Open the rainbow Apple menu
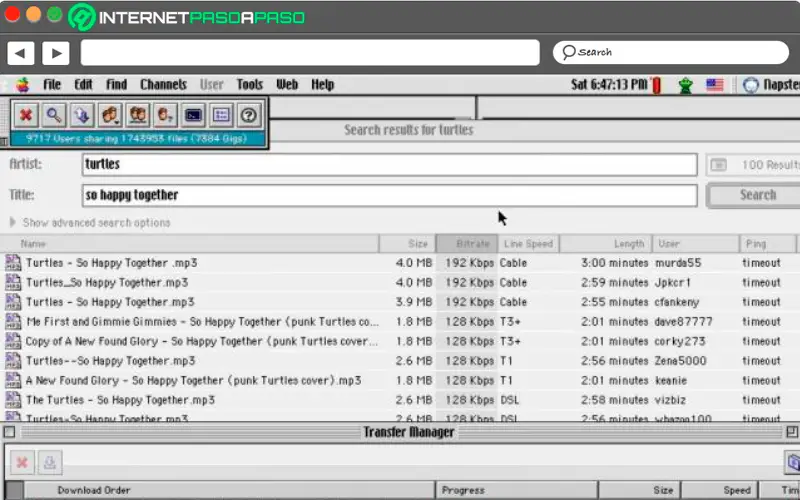Screen dimensions: 800x500 (22, 85)
